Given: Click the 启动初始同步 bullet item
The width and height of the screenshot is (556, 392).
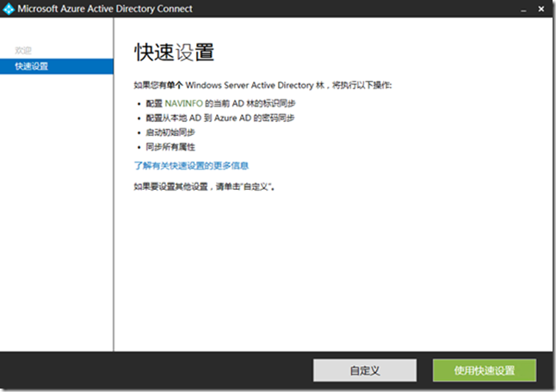Looking at the screenshot, I should tap(170, 132).
